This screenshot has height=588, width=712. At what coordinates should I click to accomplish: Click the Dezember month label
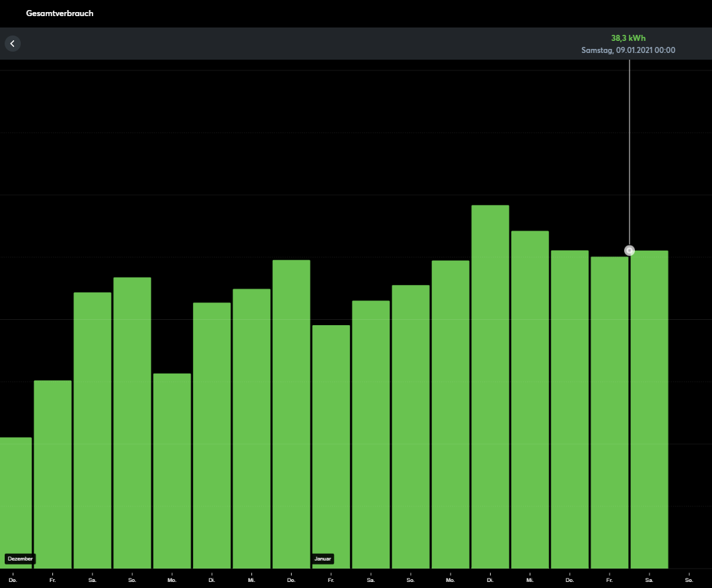(x=19, y=558)
